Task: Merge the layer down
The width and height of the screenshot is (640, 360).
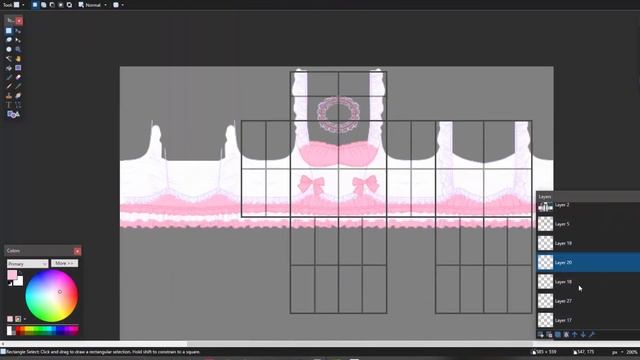Action: click(566, 335)
